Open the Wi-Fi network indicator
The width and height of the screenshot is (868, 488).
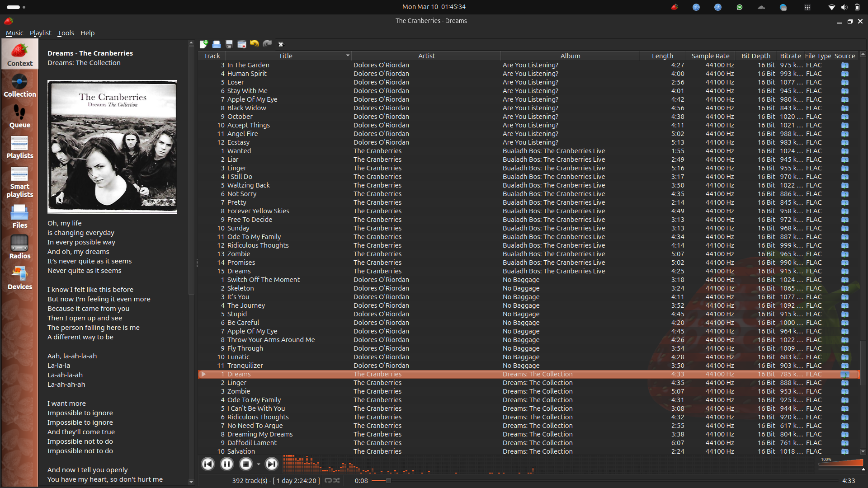[831, 7]
